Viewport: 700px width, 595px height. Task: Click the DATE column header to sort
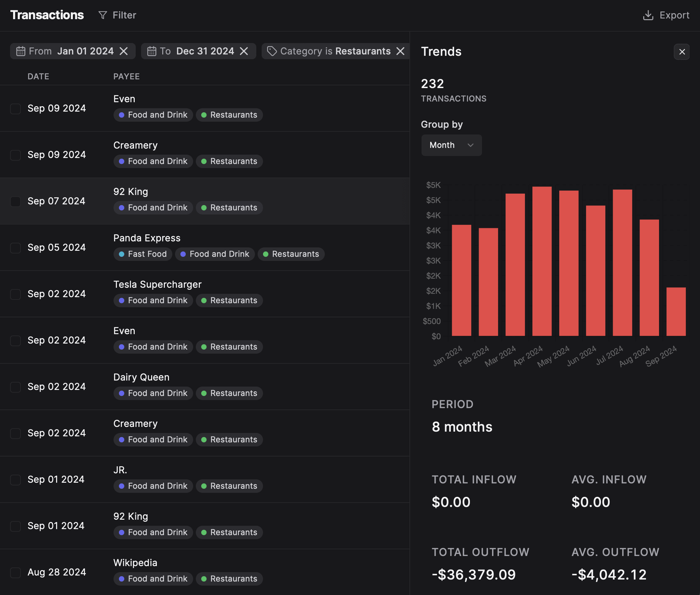[x=38, y=76]
